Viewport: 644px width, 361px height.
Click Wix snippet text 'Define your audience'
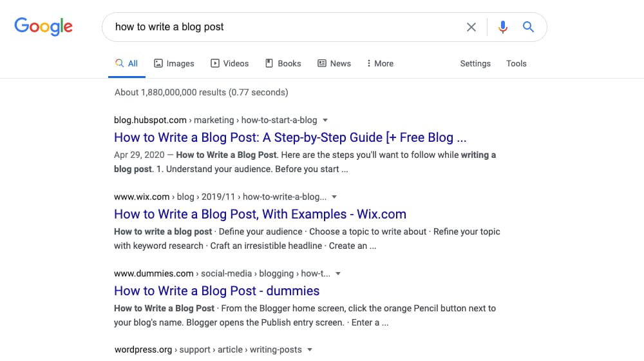click(260, 232)
